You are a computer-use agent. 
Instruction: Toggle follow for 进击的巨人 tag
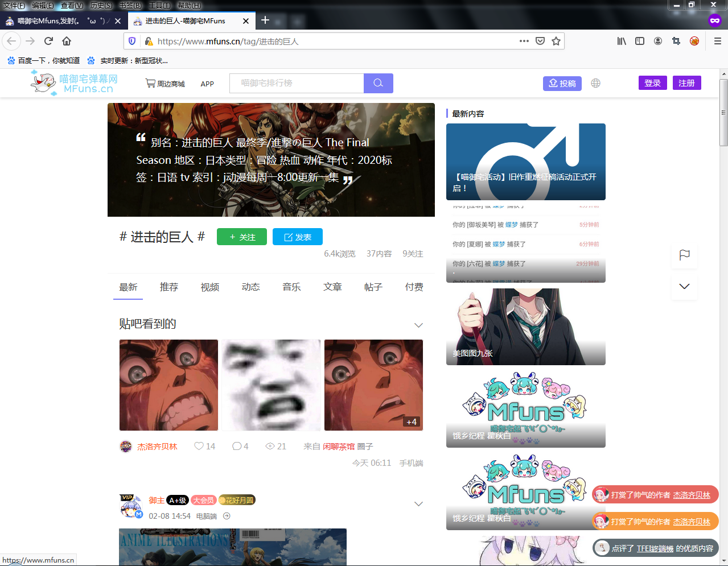pos(241,237)
